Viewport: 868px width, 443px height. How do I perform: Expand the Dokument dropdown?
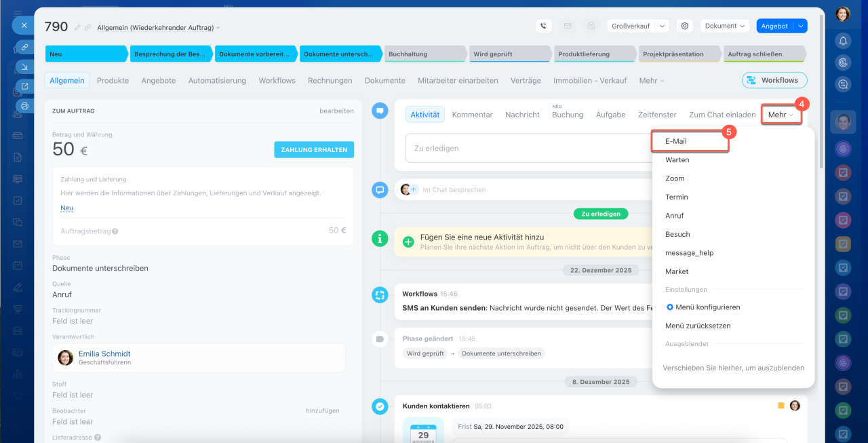click(x=724, y=26)
